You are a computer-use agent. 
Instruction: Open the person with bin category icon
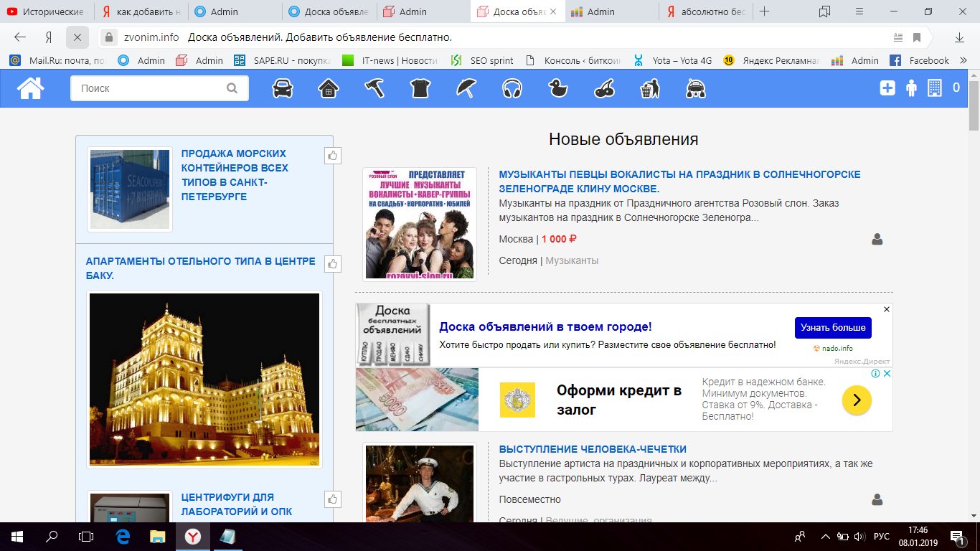pyautogui.click(x=650, y=88)
